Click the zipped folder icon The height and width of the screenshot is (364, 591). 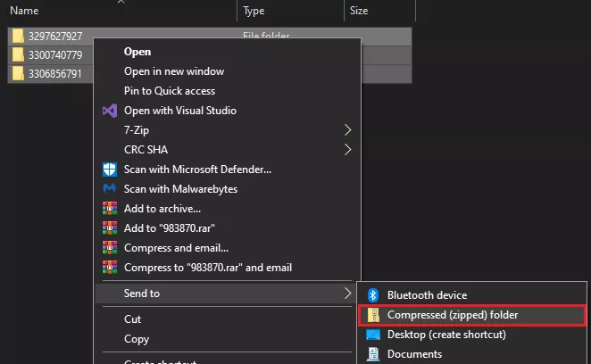coord(373,315)
